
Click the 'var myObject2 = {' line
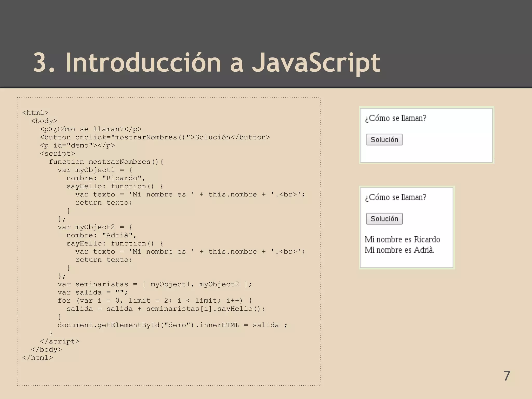[x=95, y=227]
